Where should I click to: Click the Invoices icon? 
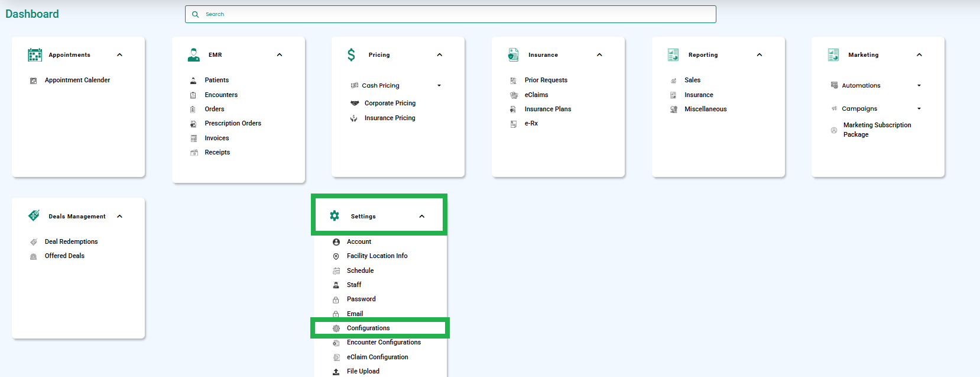[x=193, y=138]
